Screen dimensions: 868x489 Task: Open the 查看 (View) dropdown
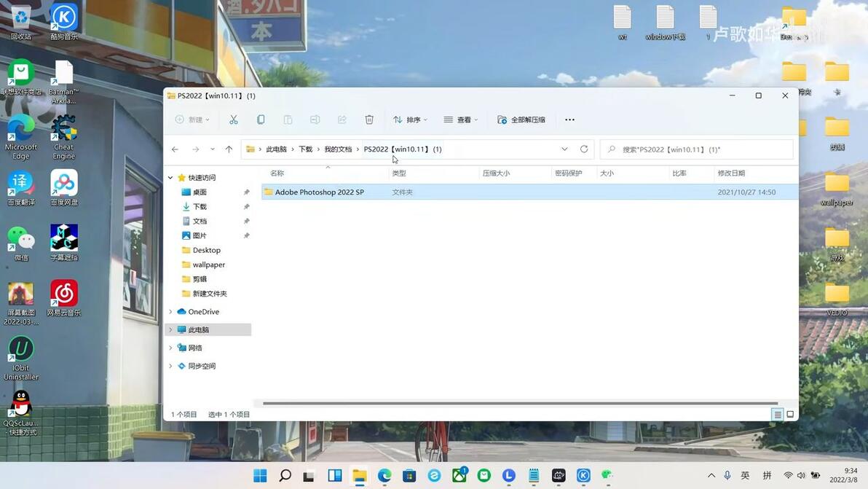[x=460, y=120]
